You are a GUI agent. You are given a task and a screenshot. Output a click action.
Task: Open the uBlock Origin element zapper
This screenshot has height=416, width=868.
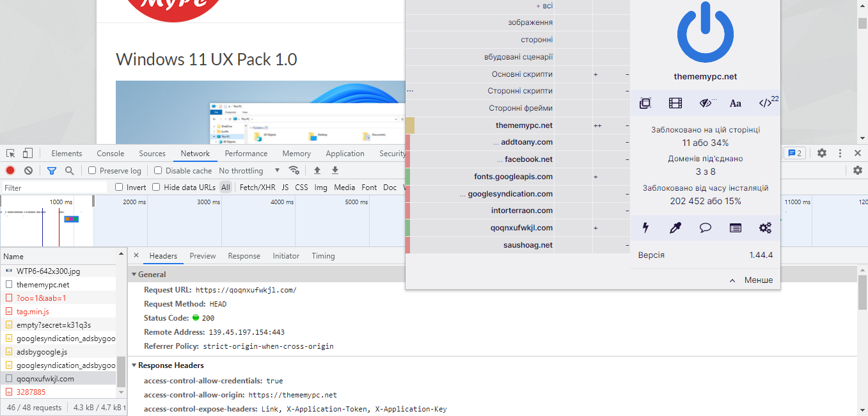(x=646, y=227)
